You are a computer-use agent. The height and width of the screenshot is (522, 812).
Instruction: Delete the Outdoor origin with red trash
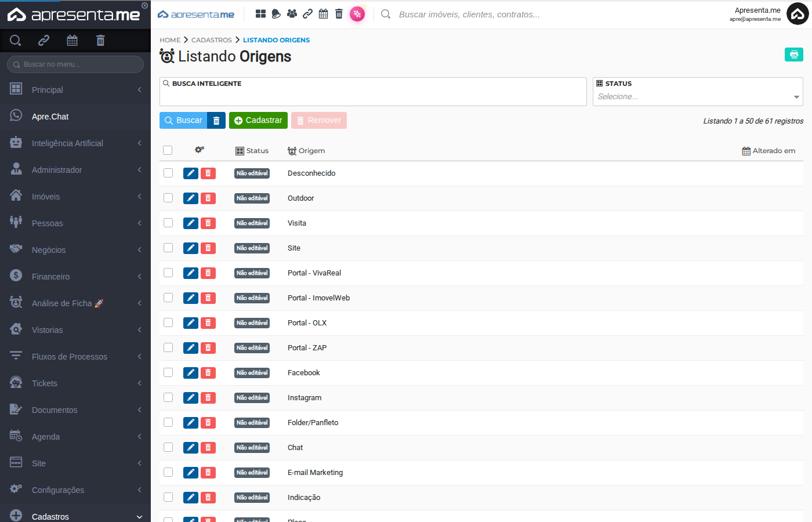point(208,198)
